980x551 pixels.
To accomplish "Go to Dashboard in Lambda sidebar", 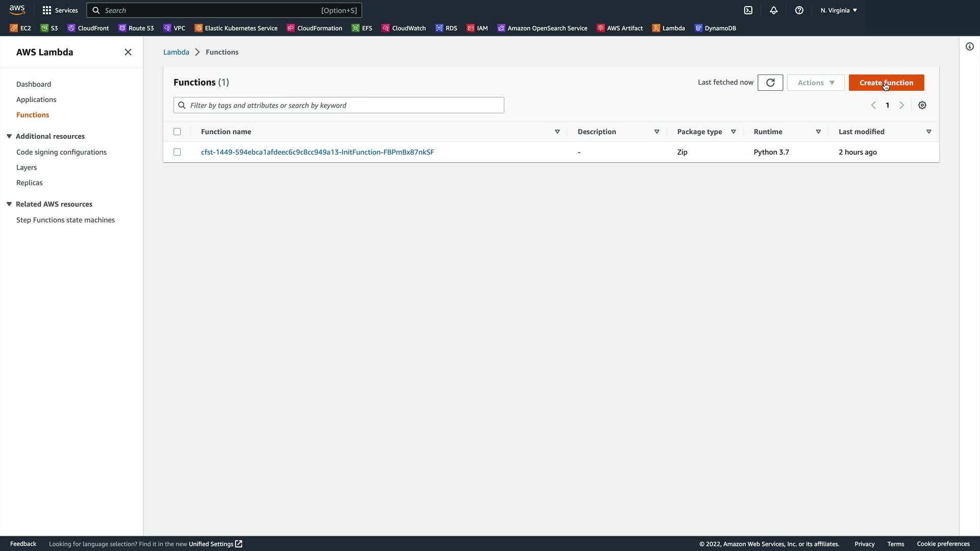I will pos(34,84).
